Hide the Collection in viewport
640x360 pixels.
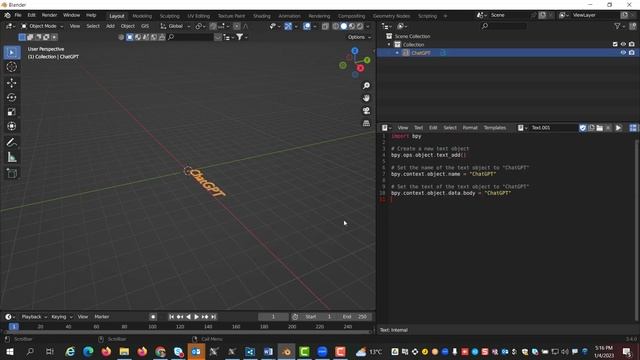coord(623,44)
